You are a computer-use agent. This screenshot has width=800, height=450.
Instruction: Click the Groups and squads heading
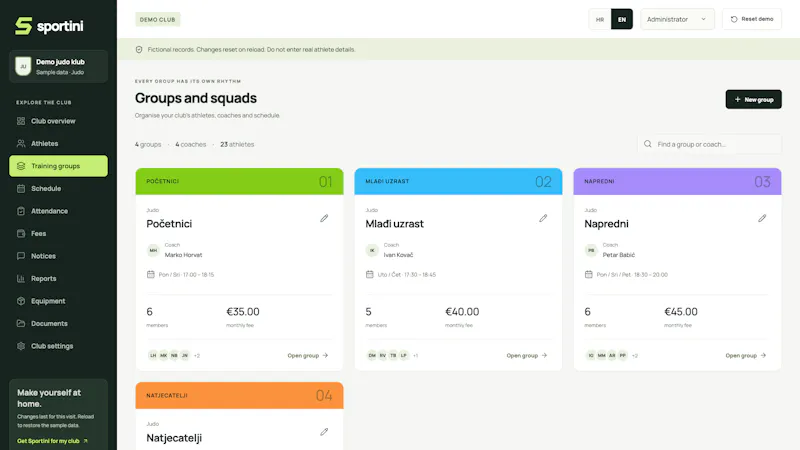click(196, 98)
